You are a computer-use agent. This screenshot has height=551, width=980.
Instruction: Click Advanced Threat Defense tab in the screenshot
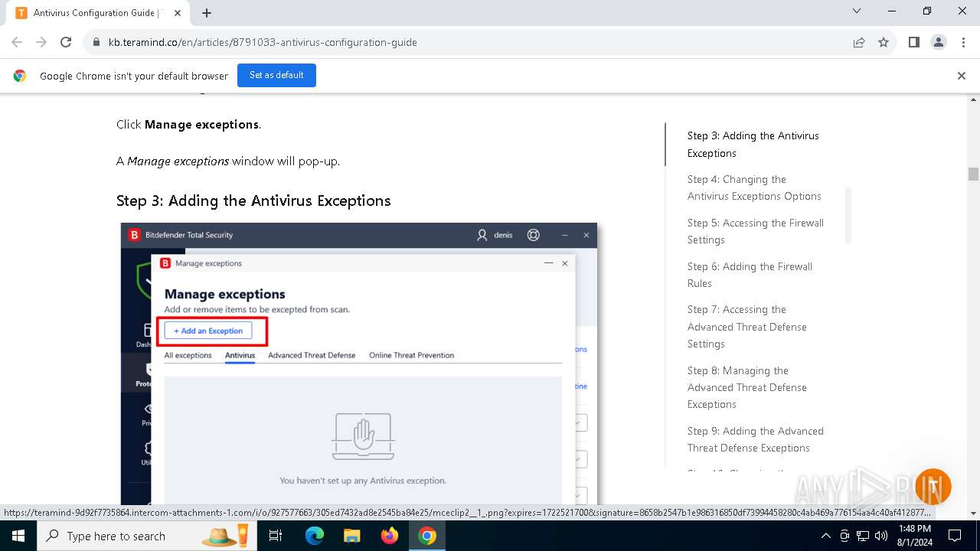click(312, 355)
